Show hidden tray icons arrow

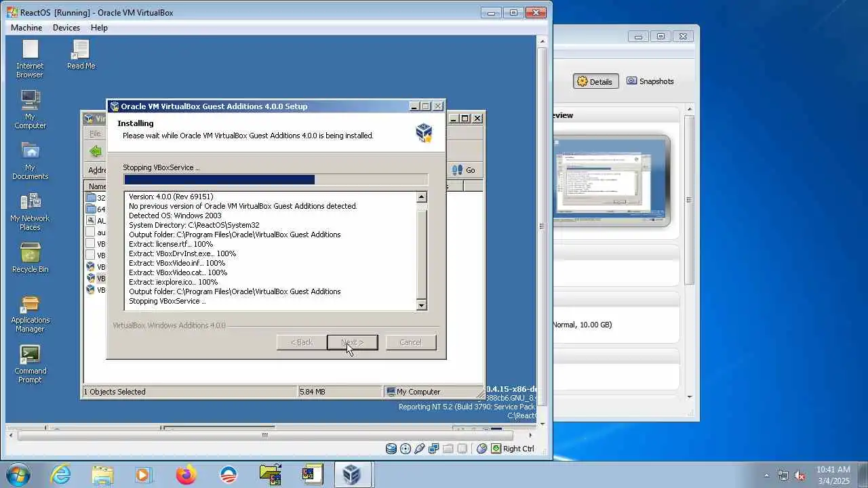(x=767, y=475)
